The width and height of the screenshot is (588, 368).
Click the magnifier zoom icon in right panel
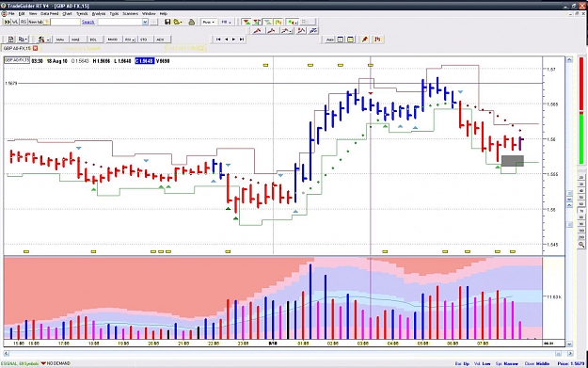click(581, 245)
